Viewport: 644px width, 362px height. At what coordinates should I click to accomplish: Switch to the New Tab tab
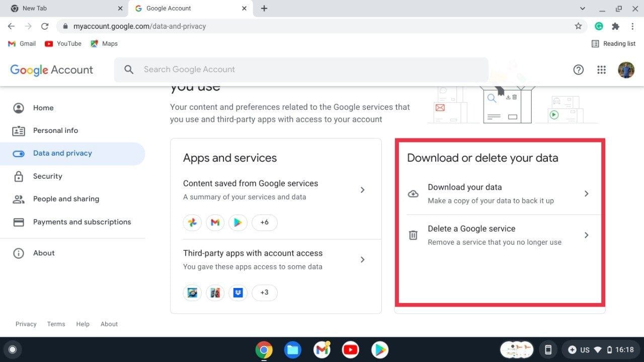point(64,9)
